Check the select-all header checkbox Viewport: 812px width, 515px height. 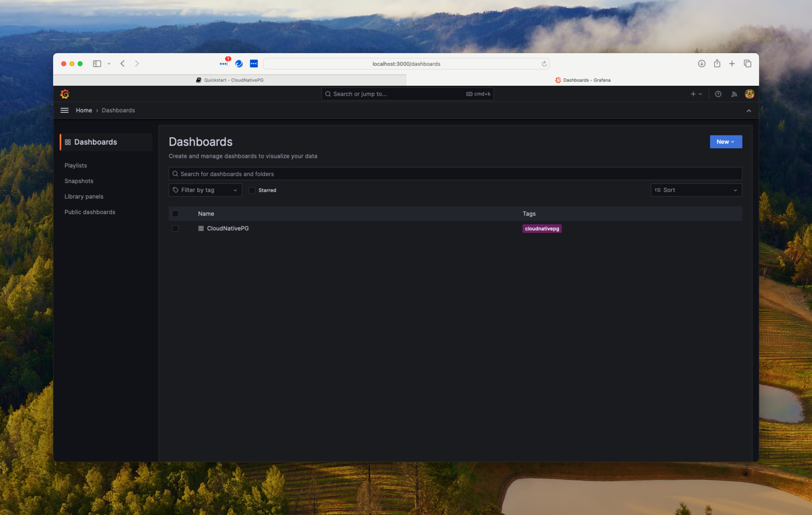coord(175,213)
